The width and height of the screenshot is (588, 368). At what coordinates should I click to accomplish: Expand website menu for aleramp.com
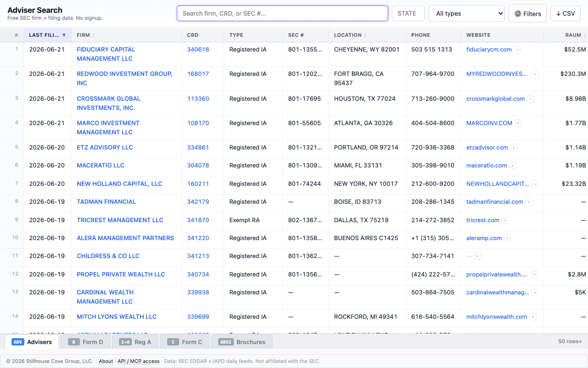[x=508, y=238]
